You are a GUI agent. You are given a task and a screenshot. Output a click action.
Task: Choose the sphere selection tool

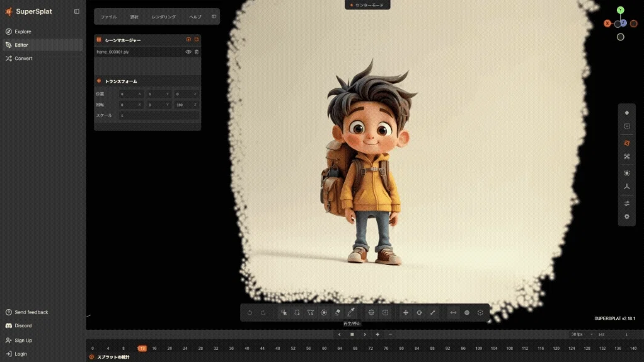(371, 313)
